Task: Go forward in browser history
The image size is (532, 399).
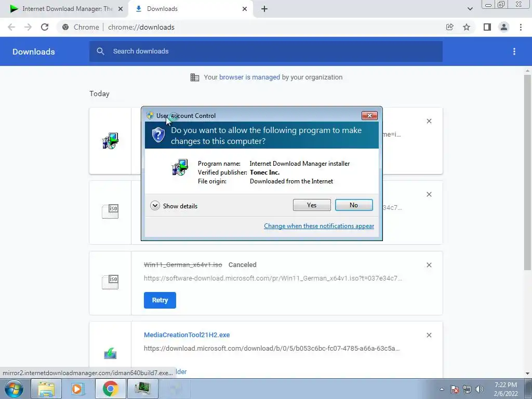Action: click(x=28, y=27)
